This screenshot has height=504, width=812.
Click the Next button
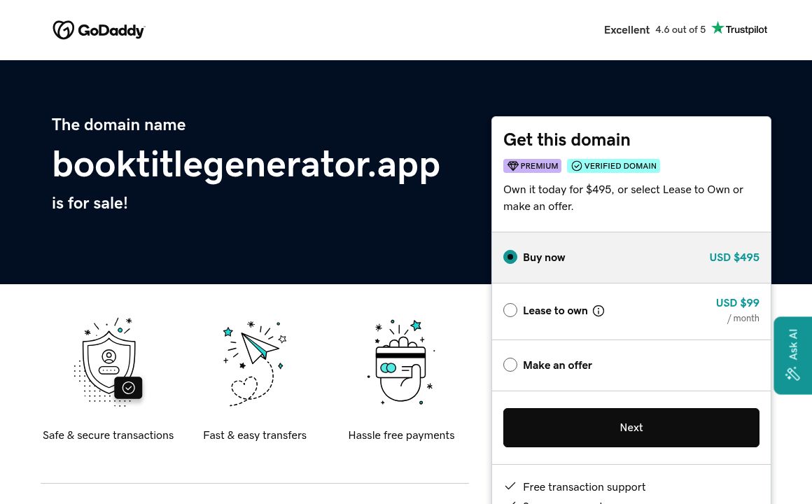[x=631, y=427]
